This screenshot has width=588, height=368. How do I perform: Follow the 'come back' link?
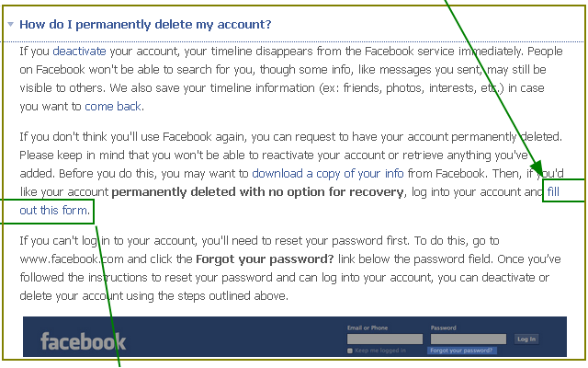pyautogui.click(x=113, y=107)
